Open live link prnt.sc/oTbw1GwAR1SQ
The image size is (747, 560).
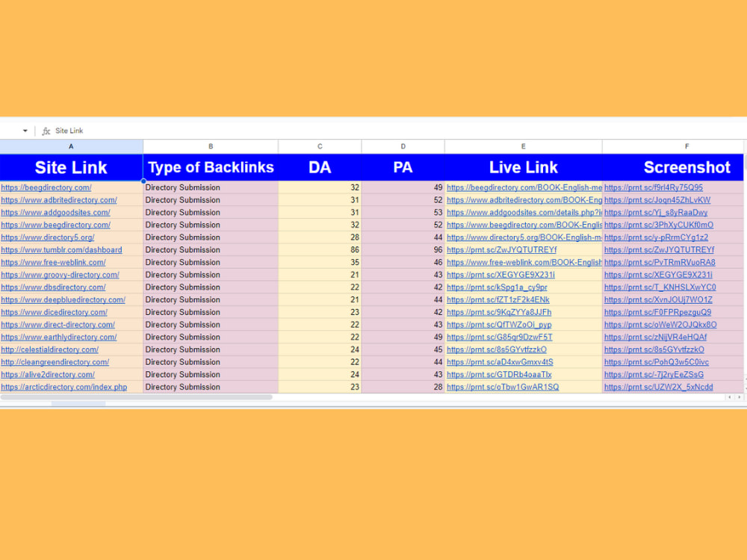(x=503, y=387)
